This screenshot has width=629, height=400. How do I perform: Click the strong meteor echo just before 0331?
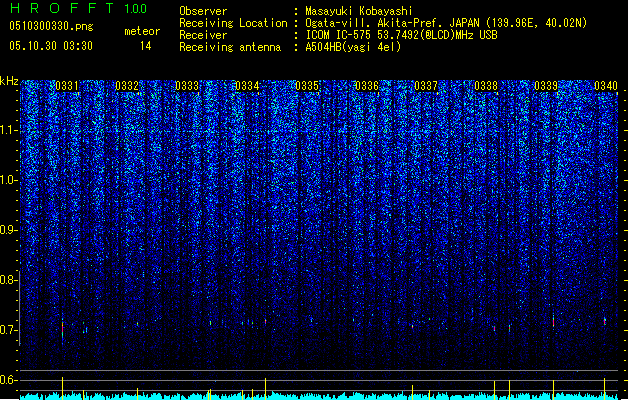tap(63, 330)
